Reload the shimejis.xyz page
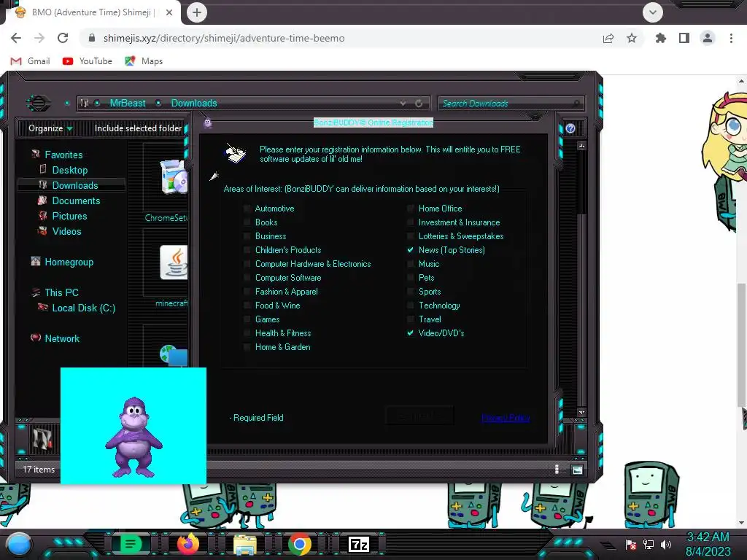The image size is (747, 560). pos(63,38)
